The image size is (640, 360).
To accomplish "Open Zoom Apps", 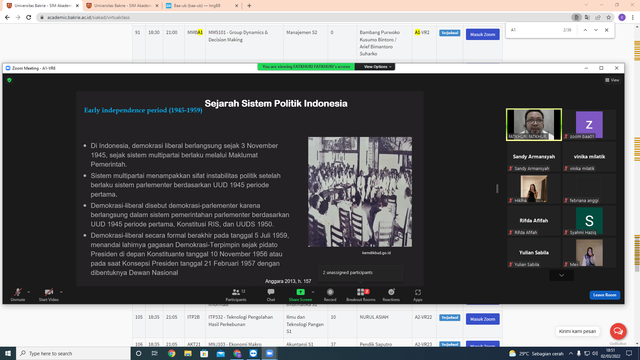I will click(x=418, y=295).
